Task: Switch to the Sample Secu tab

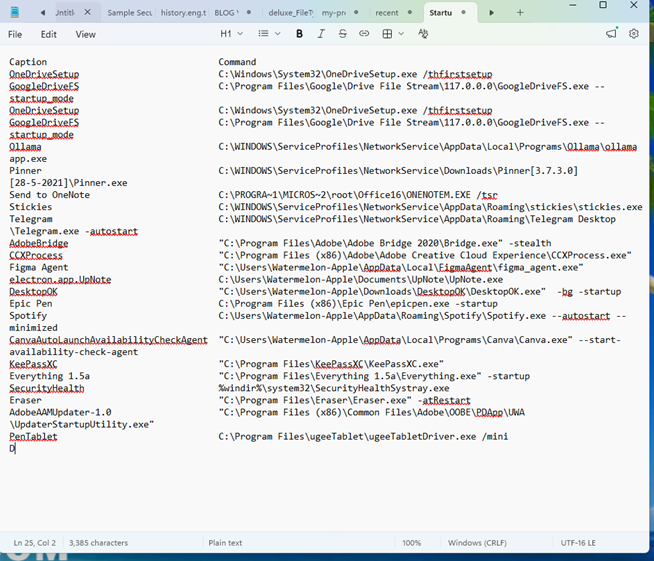Action: point(131,13)
